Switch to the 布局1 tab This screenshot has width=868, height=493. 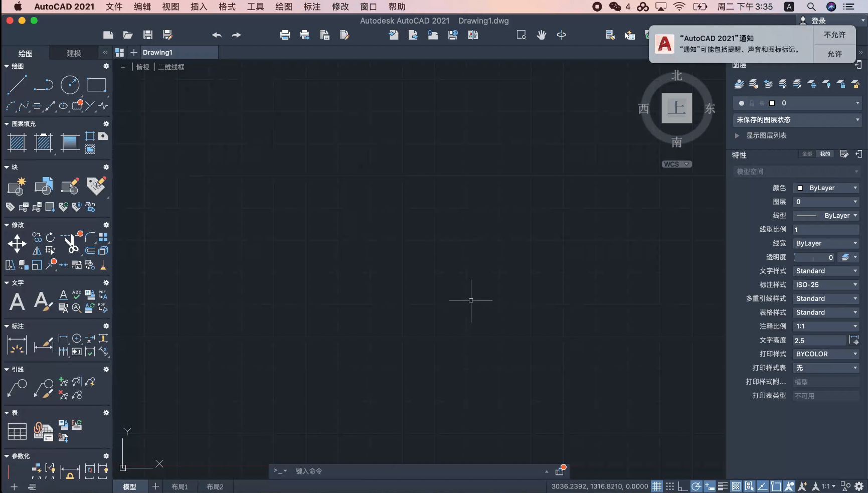180,486
